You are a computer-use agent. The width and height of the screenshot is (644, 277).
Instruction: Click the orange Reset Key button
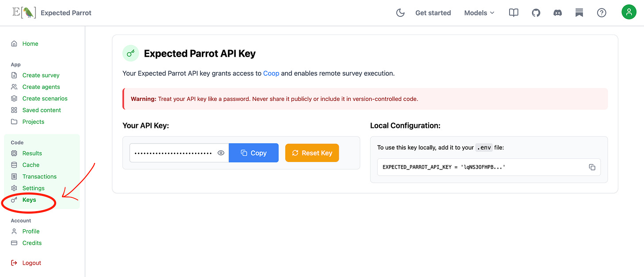[312, 153]
